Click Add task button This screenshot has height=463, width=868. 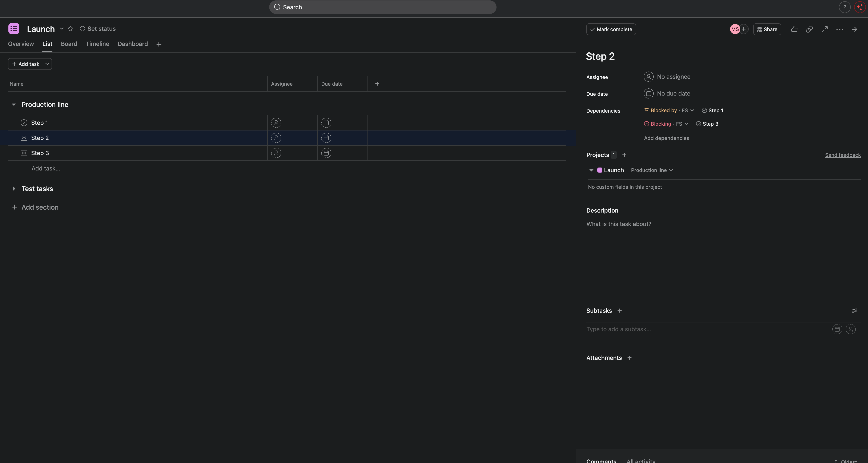click(26, 64)
